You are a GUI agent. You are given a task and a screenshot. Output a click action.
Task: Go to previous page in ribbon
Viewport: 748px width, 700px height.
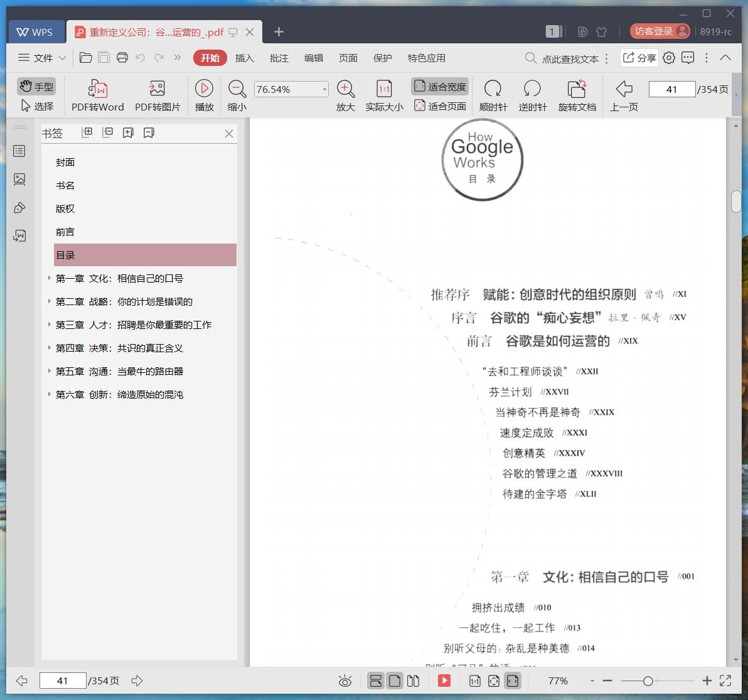tap(624, 96)
